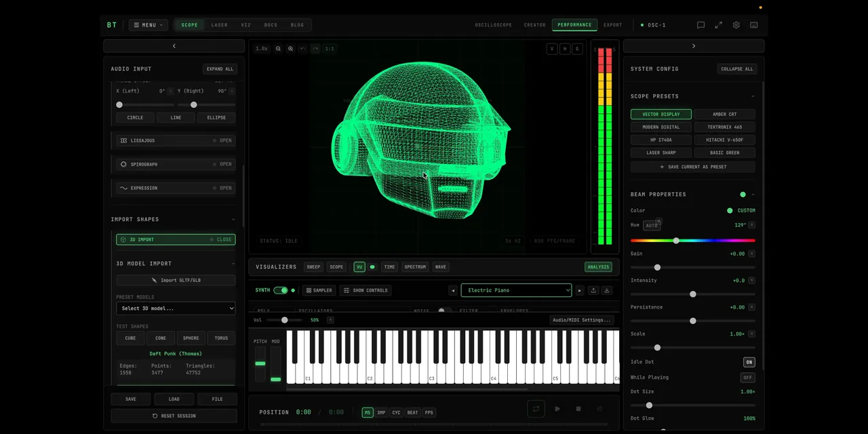Click the undo arrow in scope toolbar
Image resolution: width=868 pixels, height=434 pixels.
pyautogui.click(x=303, y=49)
